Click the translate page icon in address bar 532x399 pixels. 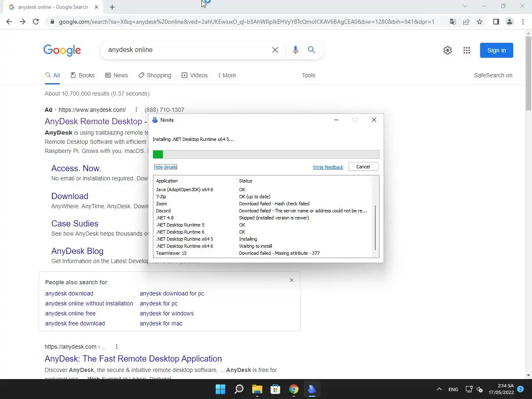[453, 22]
